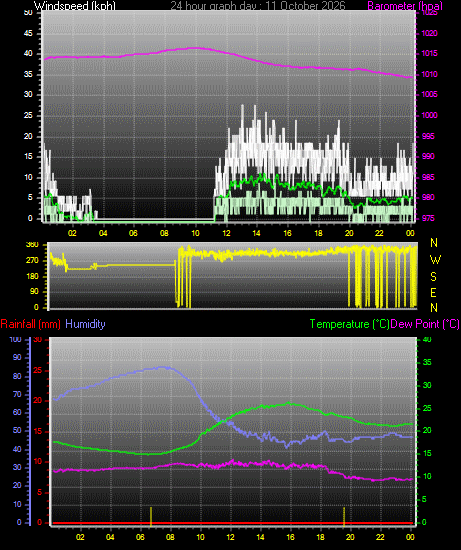Click the '22' hour label under bottom chart

tap(380, 537)
